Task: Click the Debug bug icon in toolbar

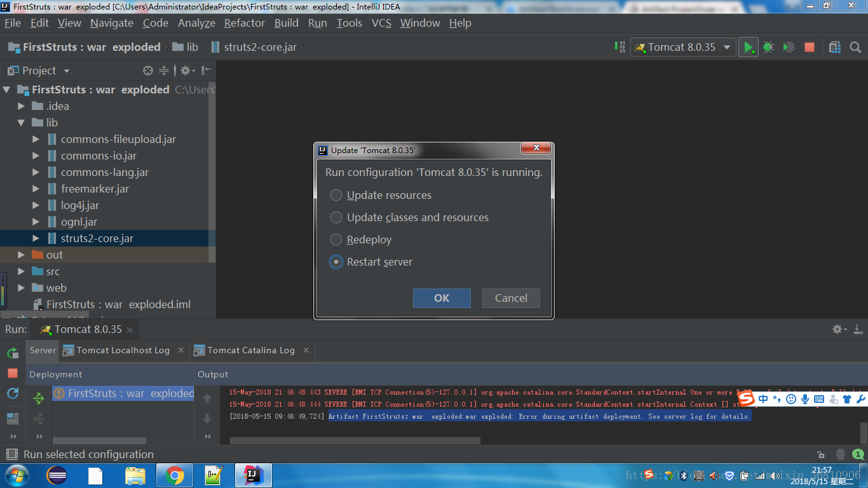Action: (x=769, y=47)
